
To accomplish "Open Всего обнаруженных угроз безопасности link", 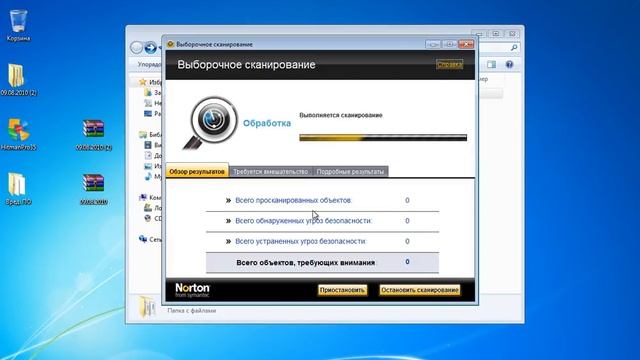I will 304,221.
